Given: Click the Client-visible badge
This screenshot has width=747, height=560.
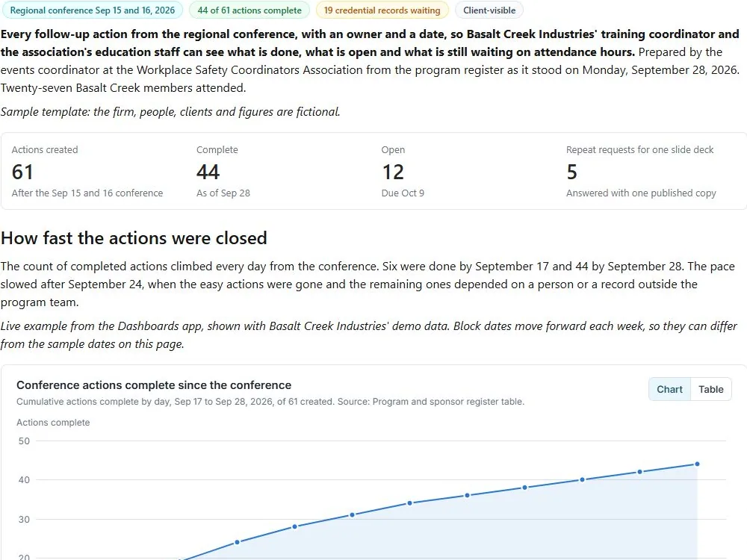Looking at the screenshot, I should (489, 10).
